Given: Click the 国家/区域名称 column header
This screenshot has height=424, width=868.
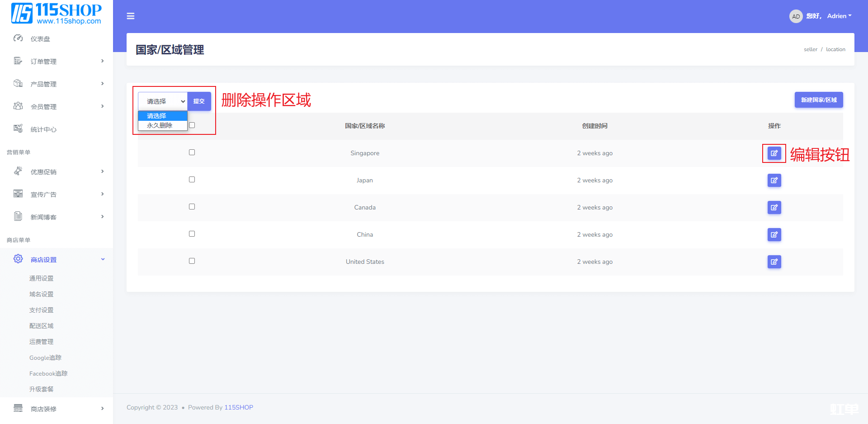Looking at the screenshot, I should tap(365, 126).
